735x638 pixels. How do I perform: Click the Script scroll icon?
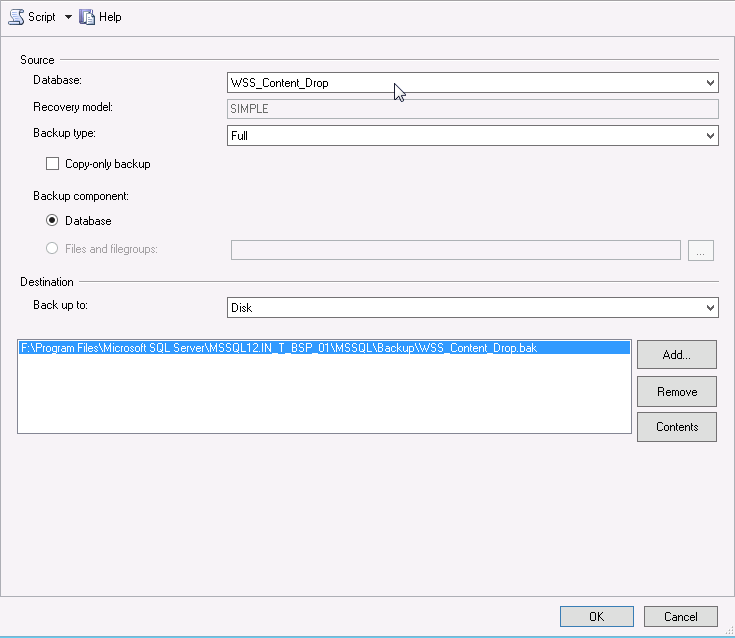pos(16,17)
